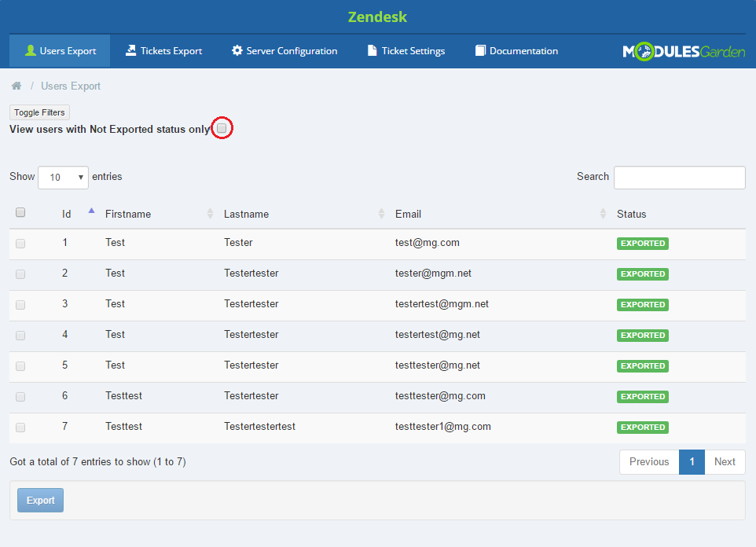Click the lastname Testertestertest

tap(259, 427)
